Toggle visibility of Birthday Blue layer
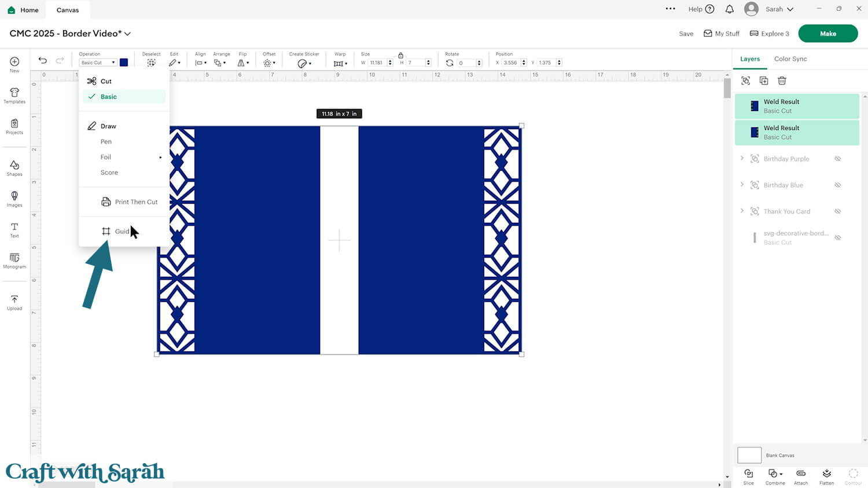Screen dimensions: 868x488 (x=837, y=185)
